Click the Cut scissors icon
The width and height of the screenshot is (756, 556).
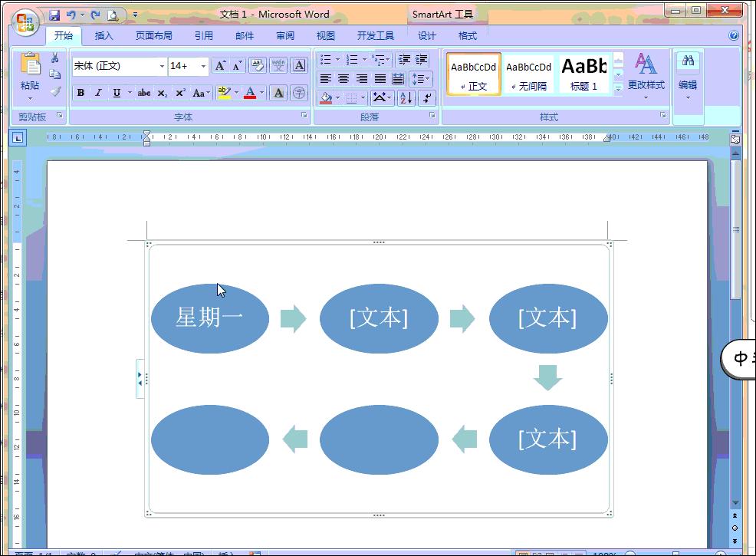(55, 58)
